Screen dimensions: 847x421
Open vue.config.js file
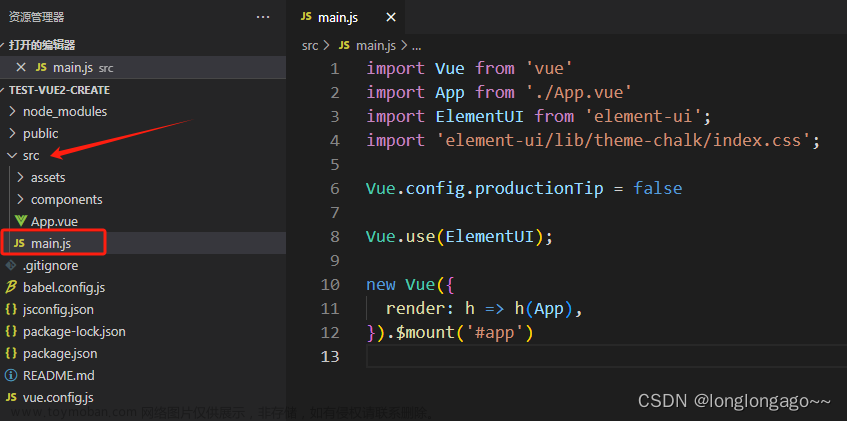click(58, 398)
